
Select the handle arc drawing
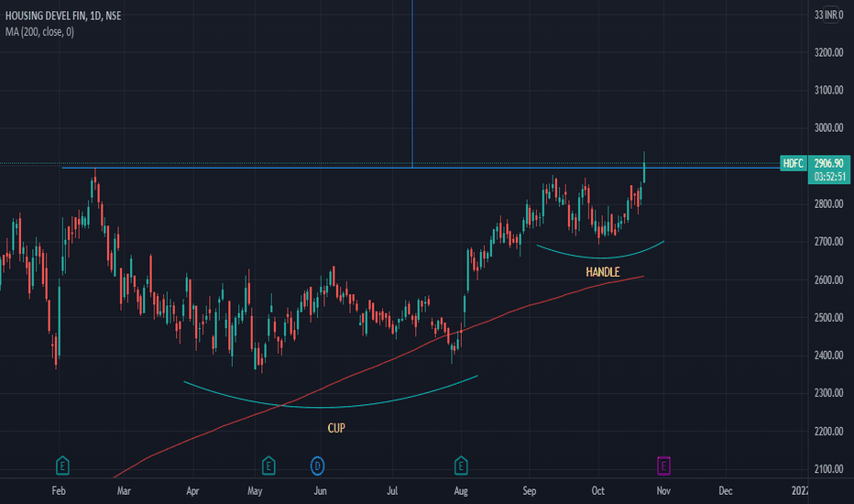click(x=599, y=257)
